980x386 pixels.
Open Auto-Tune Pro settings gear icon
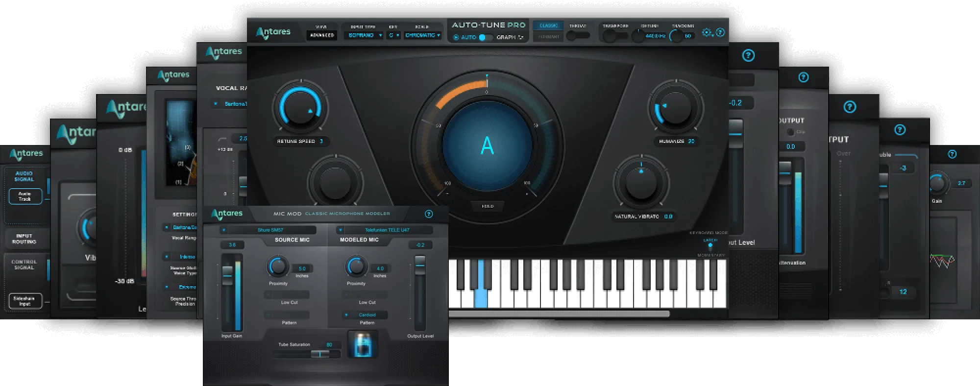[707, 32]
